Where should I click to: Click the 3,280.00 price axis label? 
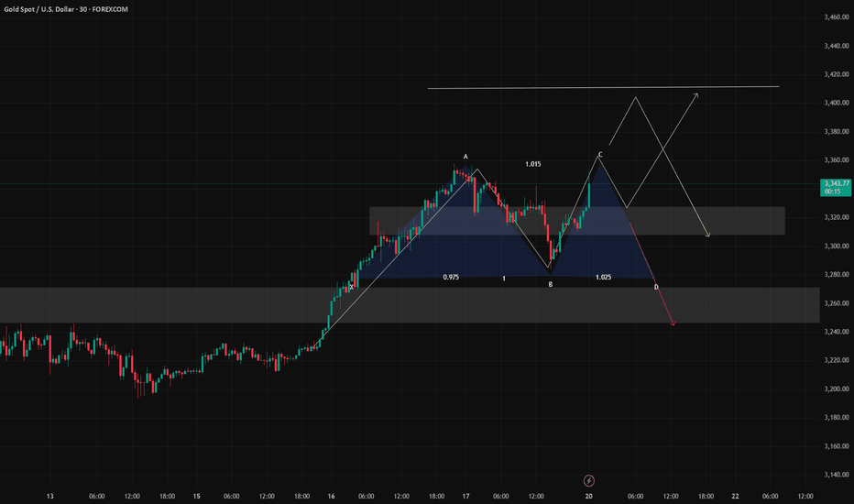(x=836, y=274)
